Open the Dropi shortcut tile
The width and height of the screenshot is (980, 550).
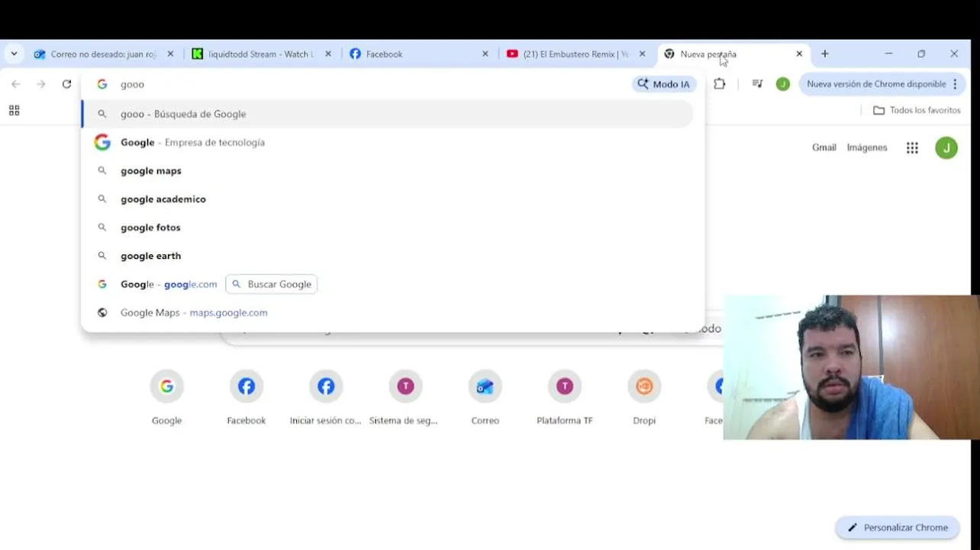644,397
